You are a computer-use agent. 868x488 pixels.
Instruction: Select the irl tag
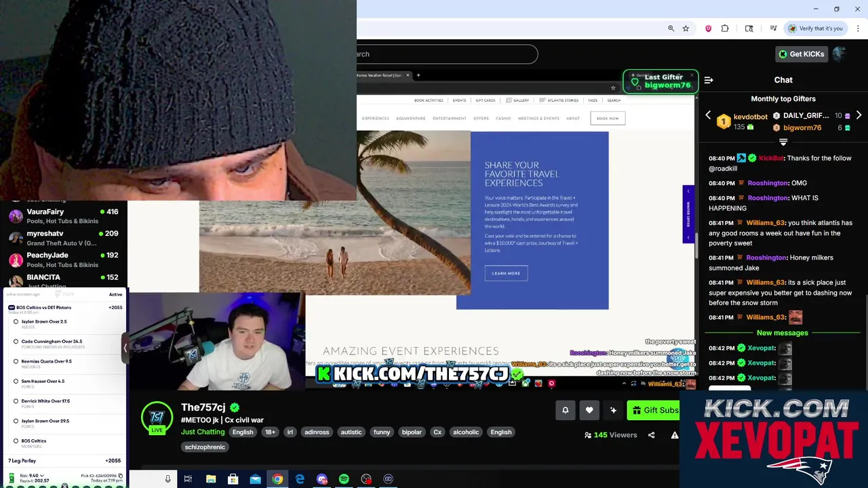pos(290,432)
